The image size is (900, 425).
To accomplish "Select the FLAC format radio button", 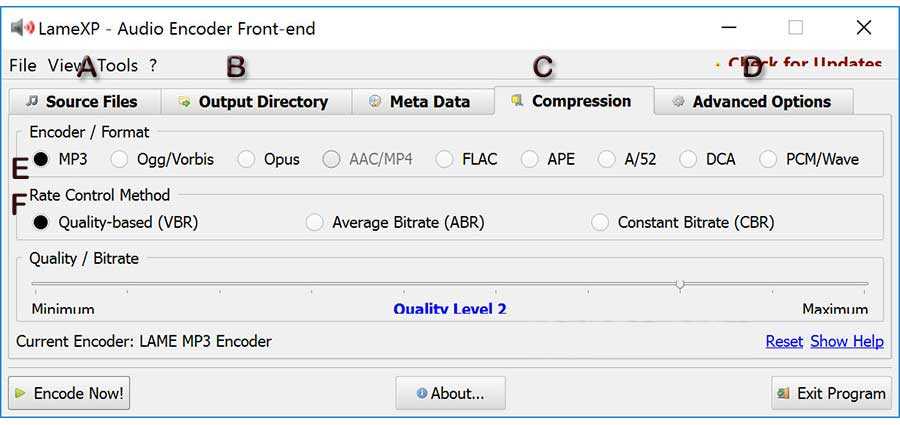I will 444,159.
